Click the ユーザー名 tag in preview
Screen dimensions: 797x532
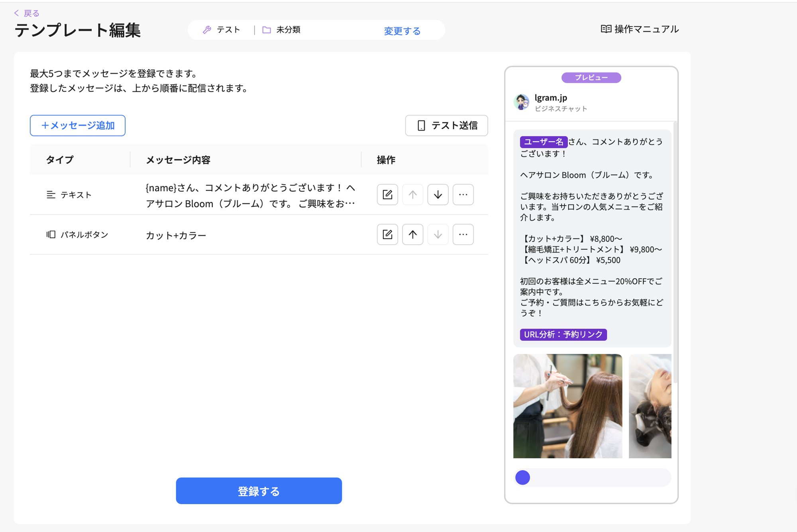click(x=543, y=142)
